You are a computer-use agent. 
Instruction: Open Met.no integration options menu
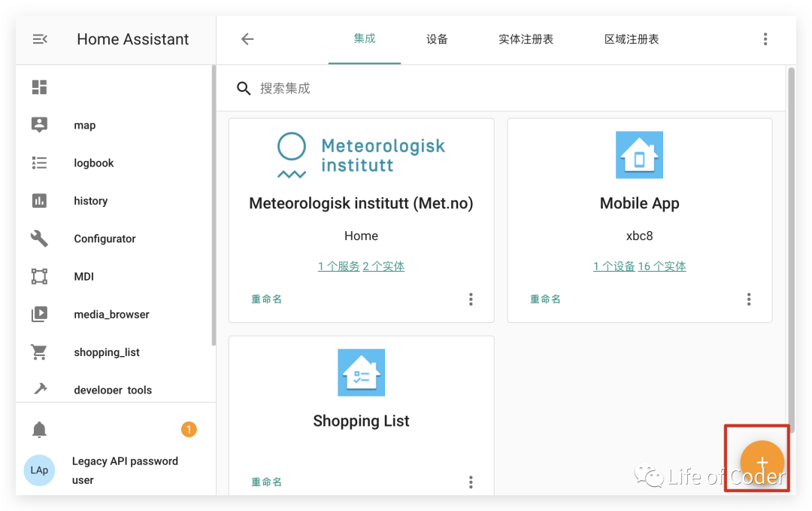[x=471, y=300]
